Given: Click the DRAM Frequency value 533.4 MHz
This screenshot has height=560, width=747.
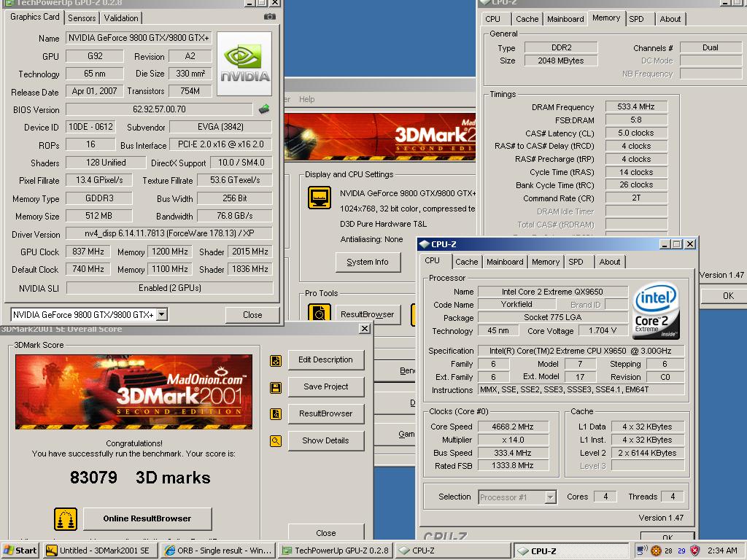Looking at the screenshot, I should pyautogui.click(x=636, y=106).
